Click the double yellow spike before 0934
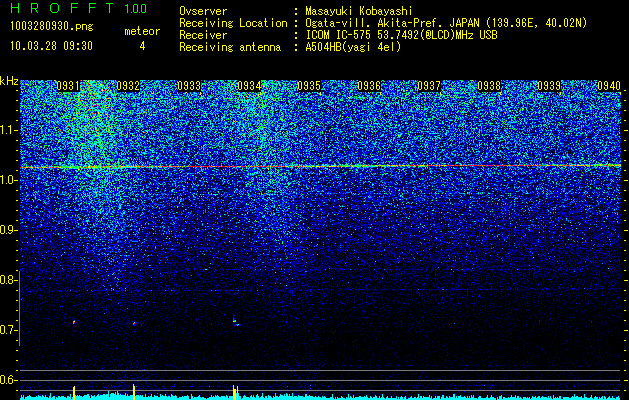Viewport: 629px width, 400px height. click(x=235, y=392)
